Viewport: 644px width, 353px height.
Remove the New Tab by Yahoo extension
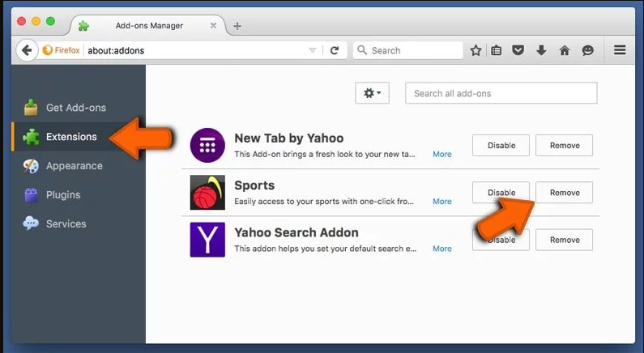coord(565,145)
